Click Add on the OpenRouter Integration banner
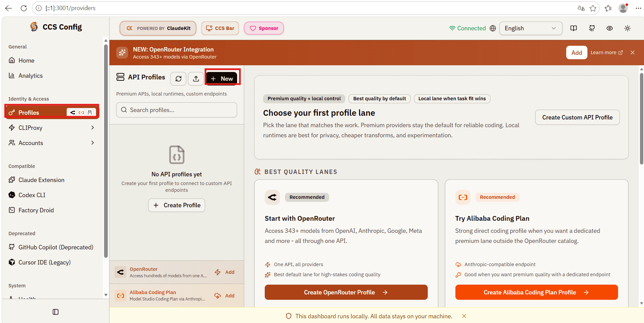 [x=577, y=52]
